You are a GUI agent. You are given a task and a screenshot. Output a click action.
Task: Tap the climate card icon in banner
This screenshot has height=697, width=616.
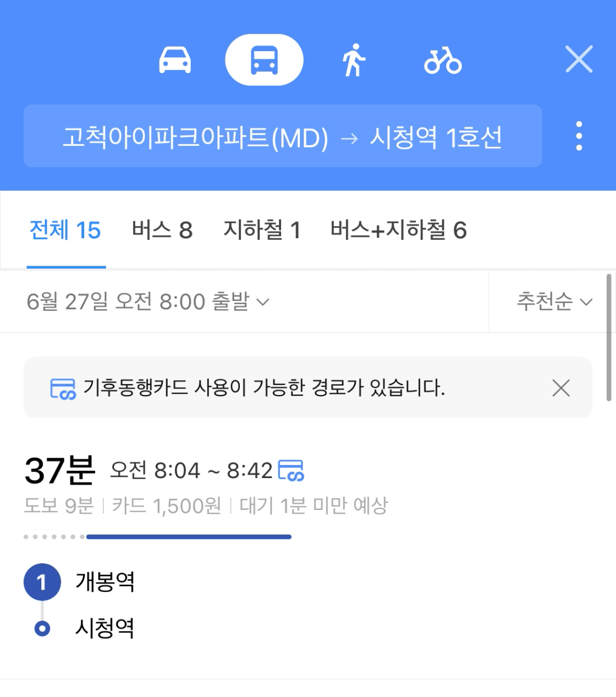[63, 388]
